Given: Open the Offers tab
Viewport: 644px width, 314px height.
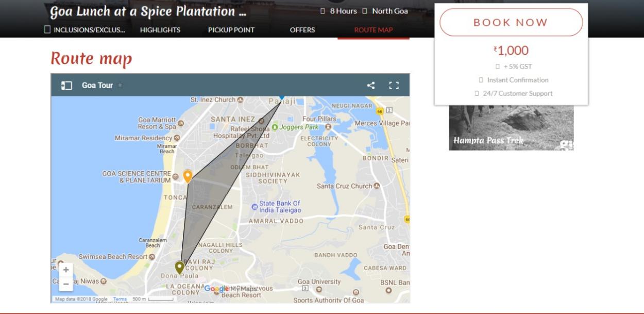Looking at the screenshot, I should click(302, 30).
